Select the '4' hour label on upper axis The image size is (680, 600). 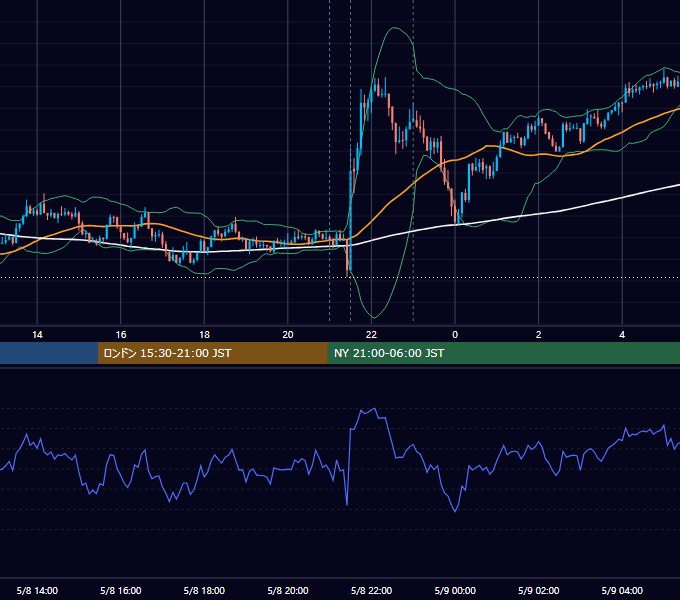click(x=622, y=335)
